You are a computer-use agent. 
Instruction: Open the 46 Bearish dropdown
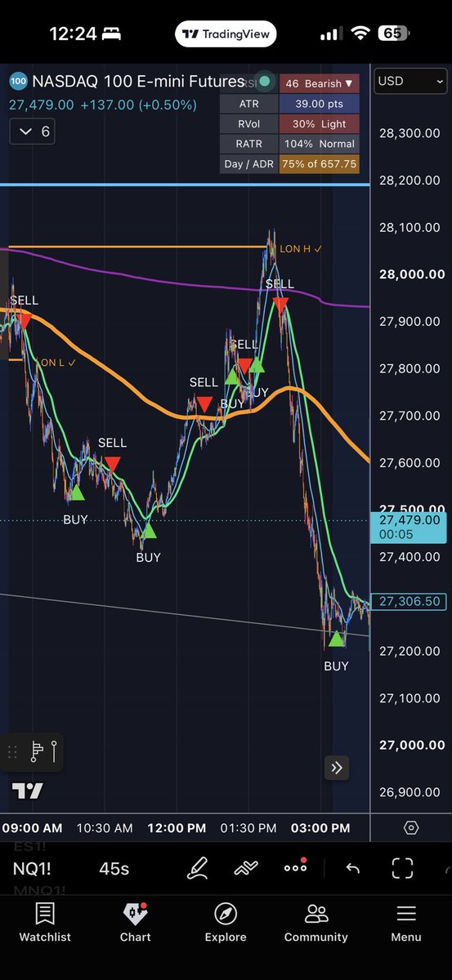[318, 83]
